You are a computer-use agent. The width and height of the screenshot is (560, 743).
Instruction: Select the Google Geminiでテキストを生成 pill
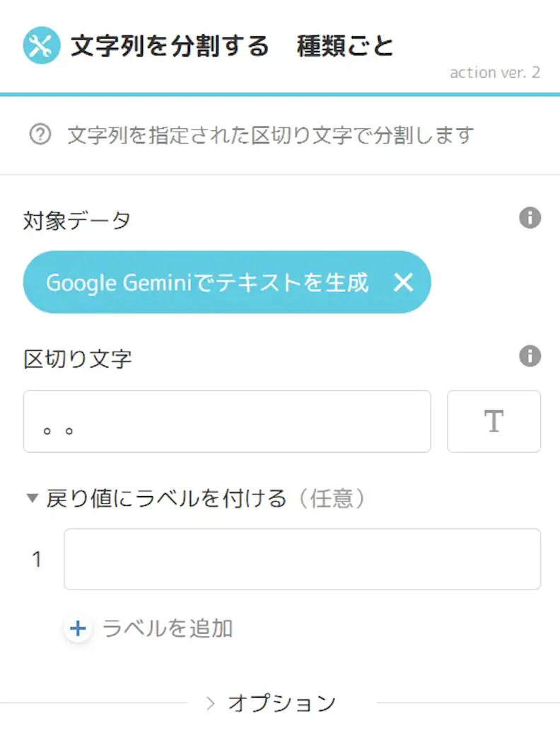pos(207,282)
